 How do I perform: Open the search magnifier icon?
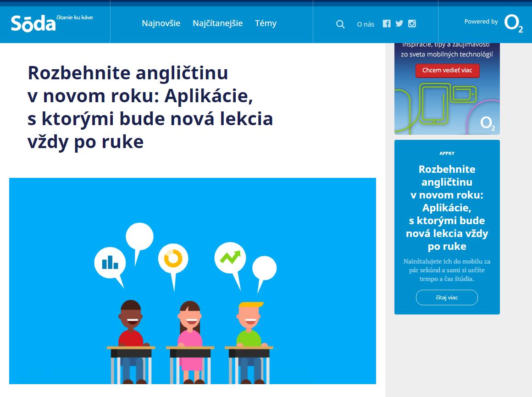(340, 24)
